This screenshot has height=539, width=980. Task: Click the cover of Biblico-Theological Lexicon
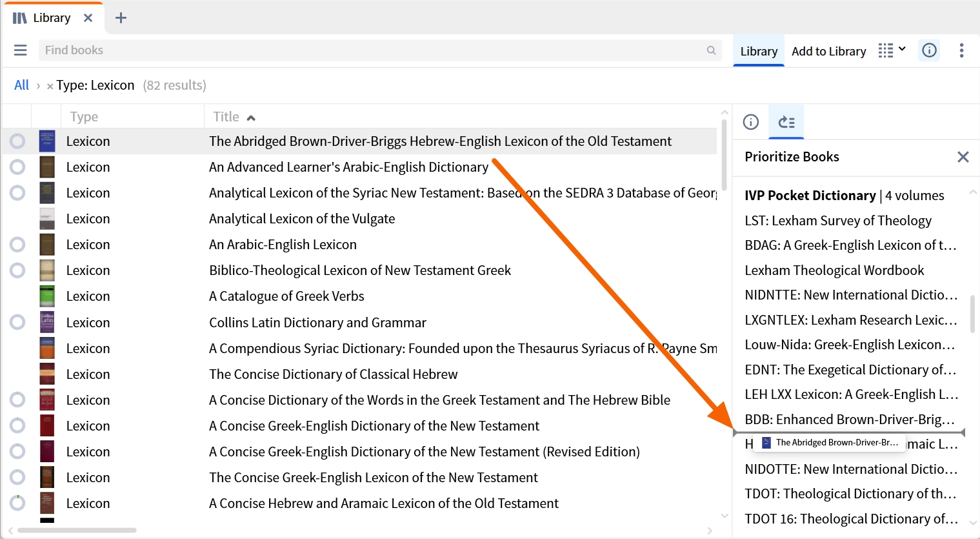[x=47, y=270]
